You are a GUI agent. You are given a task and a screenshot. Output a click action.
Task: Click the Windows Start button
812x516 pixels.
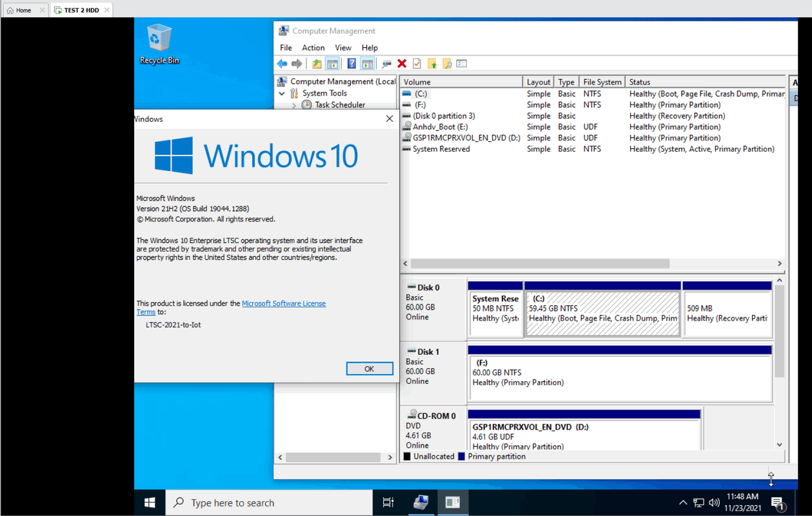(x=150, y=502)
